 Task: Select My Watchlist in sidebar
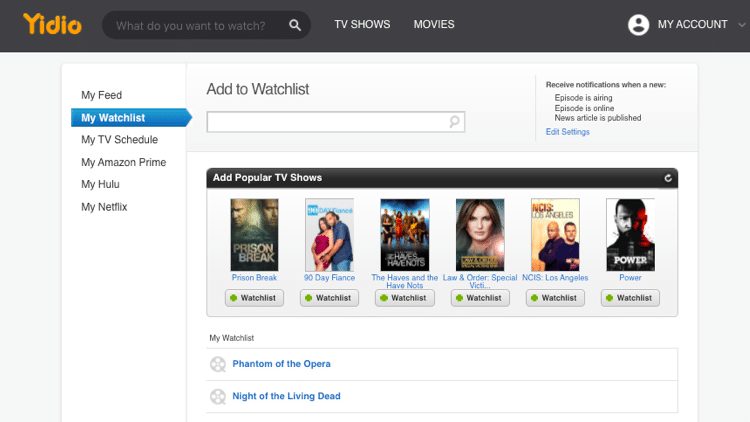pyautogui.click(x=131, y=118)
